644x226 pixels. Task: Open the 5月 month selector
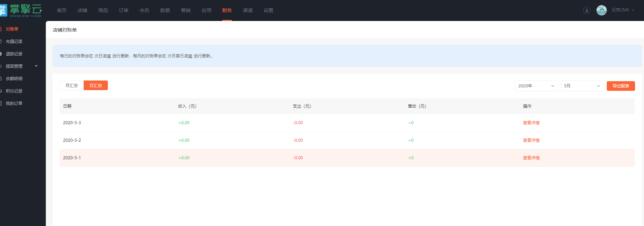(582, 86)
